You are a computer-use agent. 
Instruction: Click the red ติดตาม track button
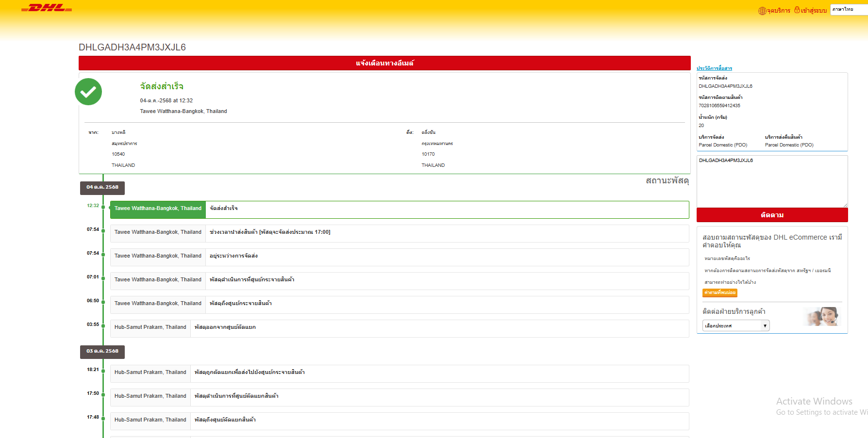(772, 215)
